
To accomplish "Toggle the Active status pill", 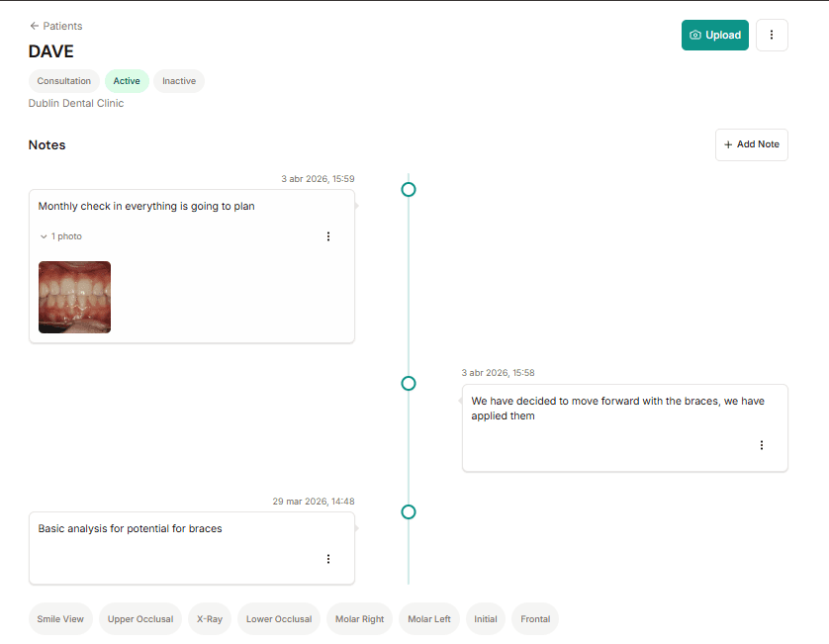I will 127,81.
